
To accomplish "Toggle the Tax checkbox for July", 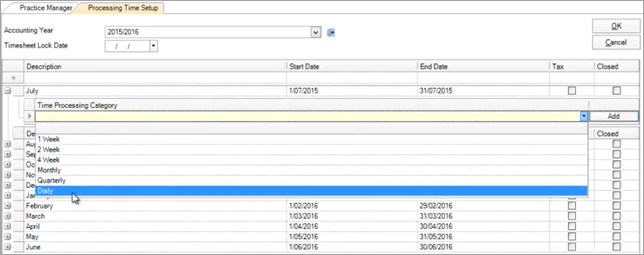I will click(x=572, y=90).
